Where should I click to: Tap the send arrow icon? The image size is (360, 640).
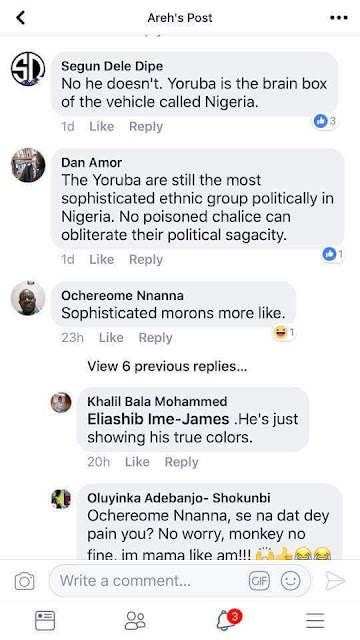pyautogui.click(x=336, y=581)
